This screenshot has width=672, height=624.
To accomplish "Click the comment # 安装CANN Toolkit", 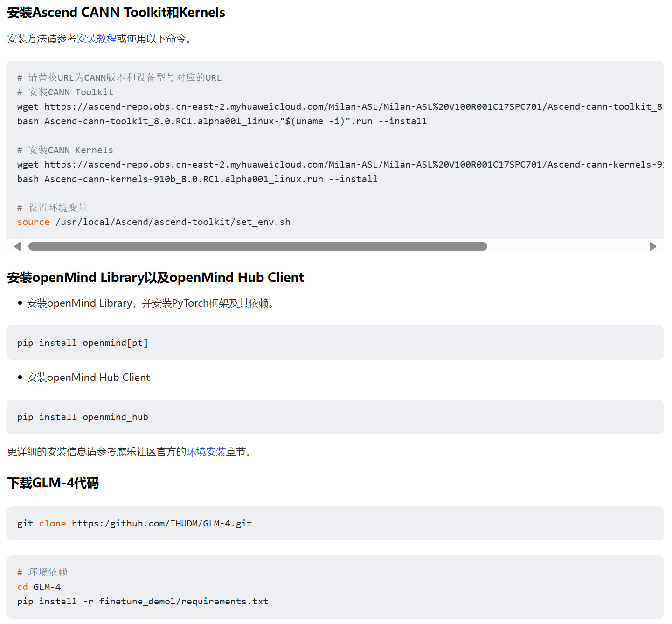I will pos(65,92).
